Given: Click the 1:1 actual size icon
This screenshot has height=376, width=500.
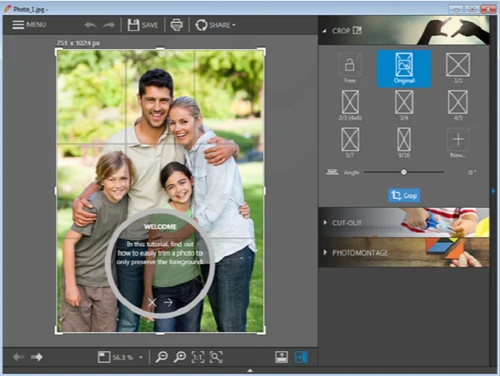Looking at the screenshot, I should coord(198,357).
